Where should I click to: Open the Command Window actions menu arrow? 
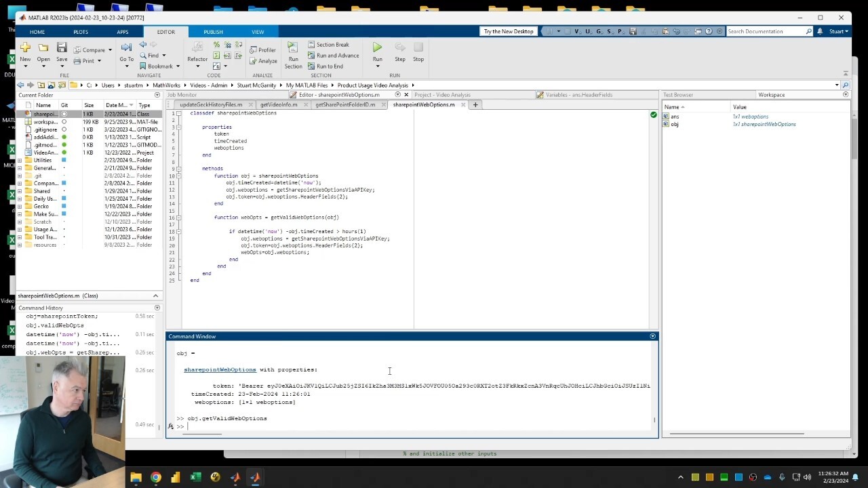point(652,336)
